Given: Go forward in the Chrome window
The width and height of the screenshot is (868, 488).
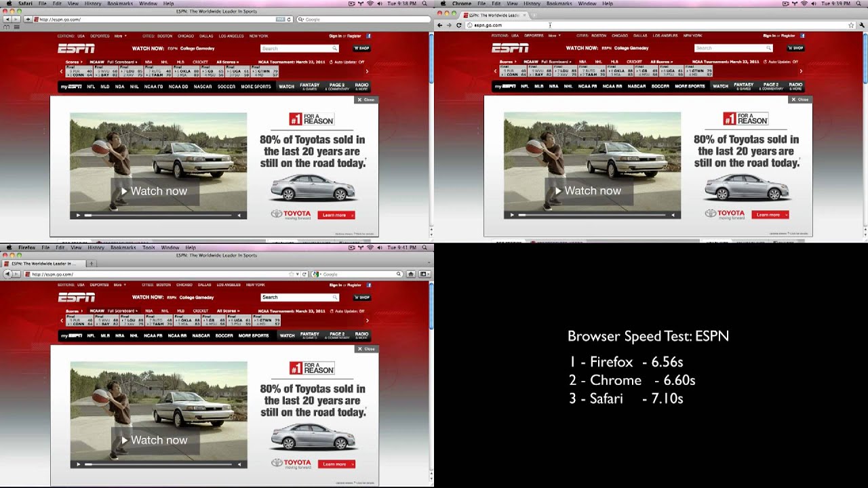Looking at the screenshot, I should [449, 25].
